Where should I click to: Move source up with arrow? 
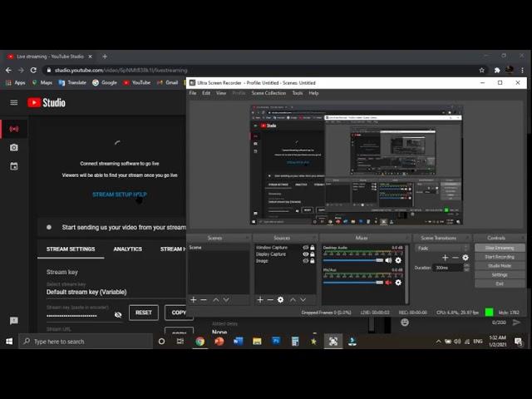tap(293, 300)
